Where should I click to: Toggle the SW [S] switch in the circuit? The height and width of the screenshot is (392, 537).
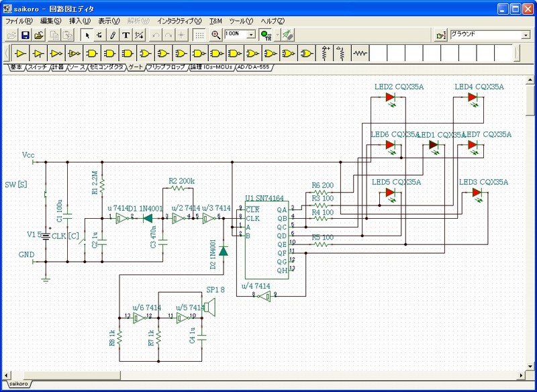coord(44,195)
